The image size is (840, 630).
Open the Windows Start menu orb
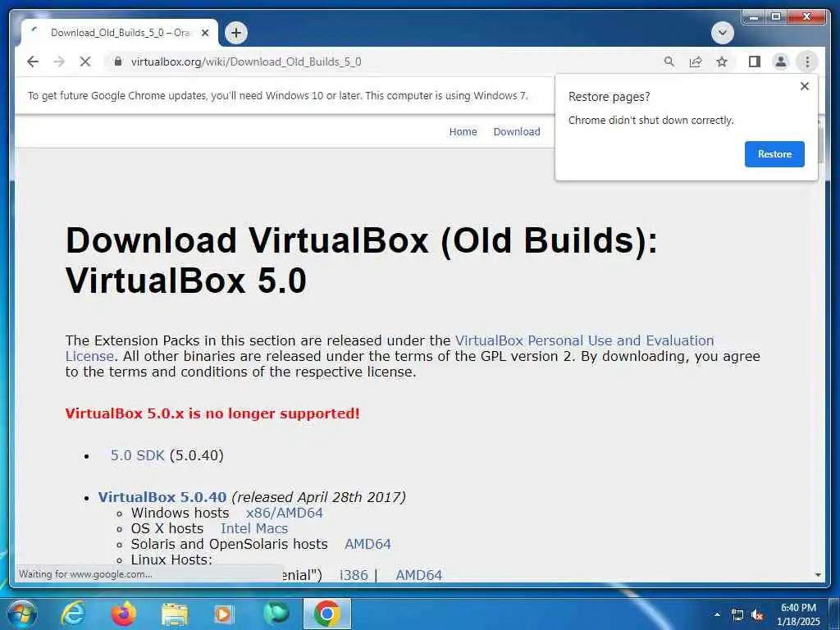(22, 614)
